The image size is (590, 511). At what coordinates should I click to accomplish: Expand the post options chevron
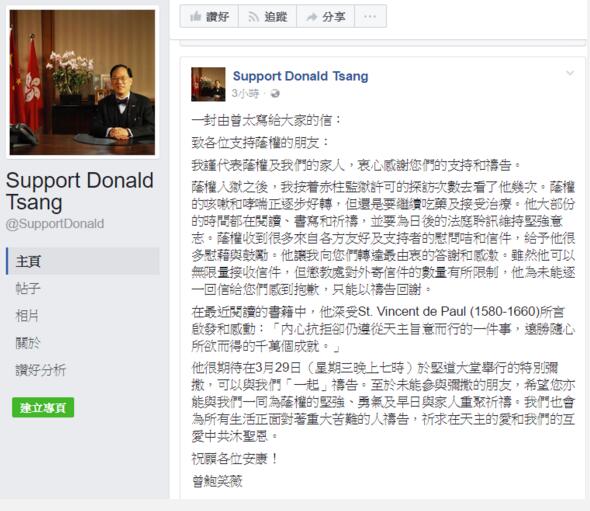[570, 73]
